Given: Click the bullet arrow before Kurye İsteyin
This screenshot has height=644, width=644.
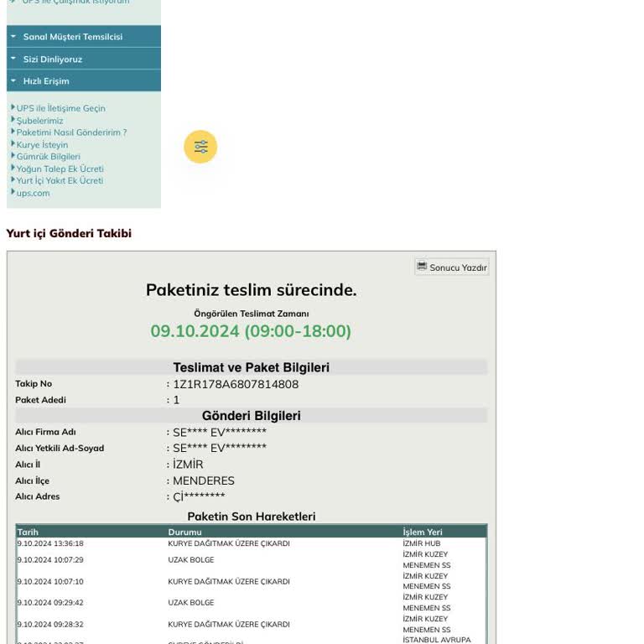Looking at the screenshot, I should 13,143.
